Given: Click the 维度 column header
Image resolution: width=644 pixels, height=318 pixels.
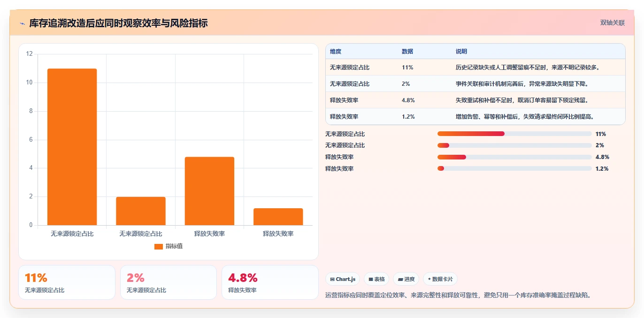Looking at the screenshot, I should 336,52.
